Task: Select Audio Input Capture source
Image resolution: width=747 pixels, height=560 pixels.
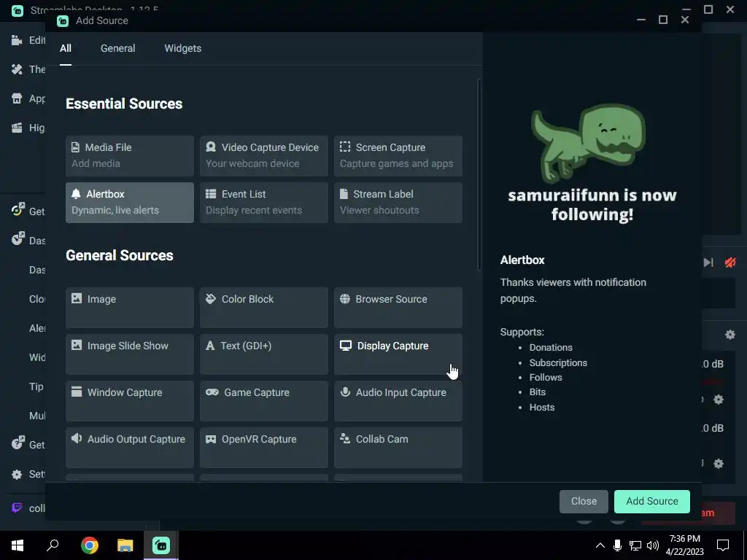Action: pos(398,400)
